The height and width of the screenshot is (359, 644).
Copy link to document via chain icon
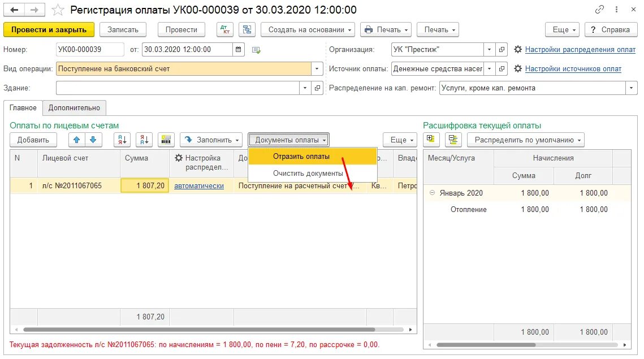click(x=599, y=10)
